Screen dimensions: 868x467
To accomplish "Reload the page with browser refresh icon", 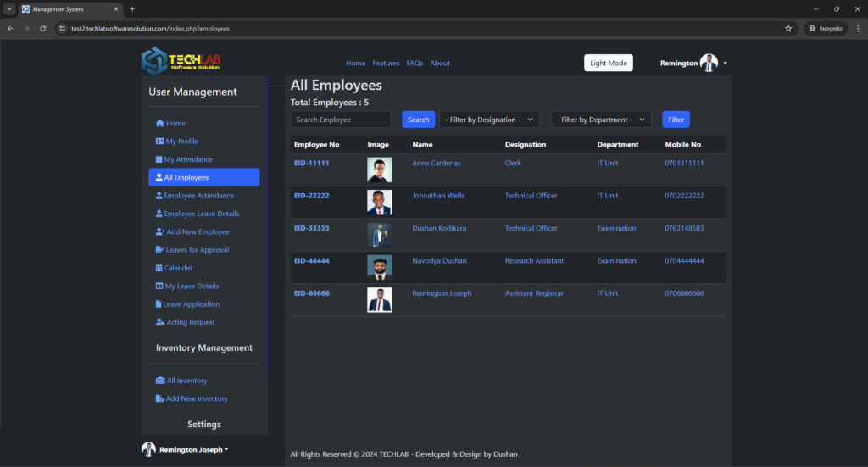I will point(42,28).
